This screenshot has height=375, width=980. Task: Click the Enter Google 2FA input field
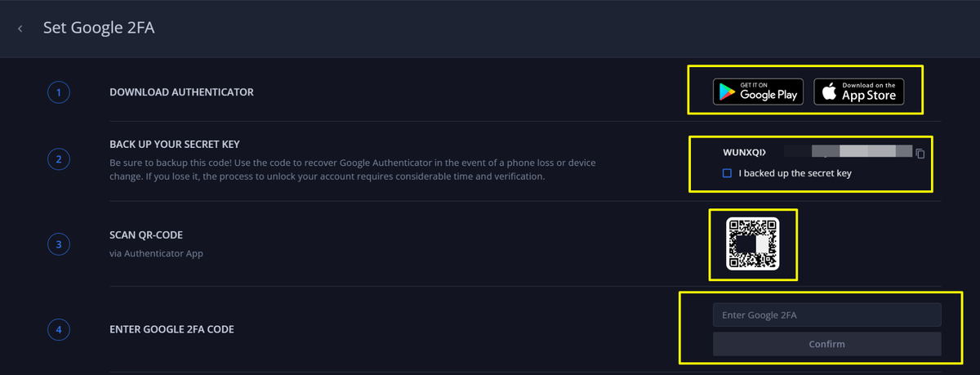tap(826, 315)
